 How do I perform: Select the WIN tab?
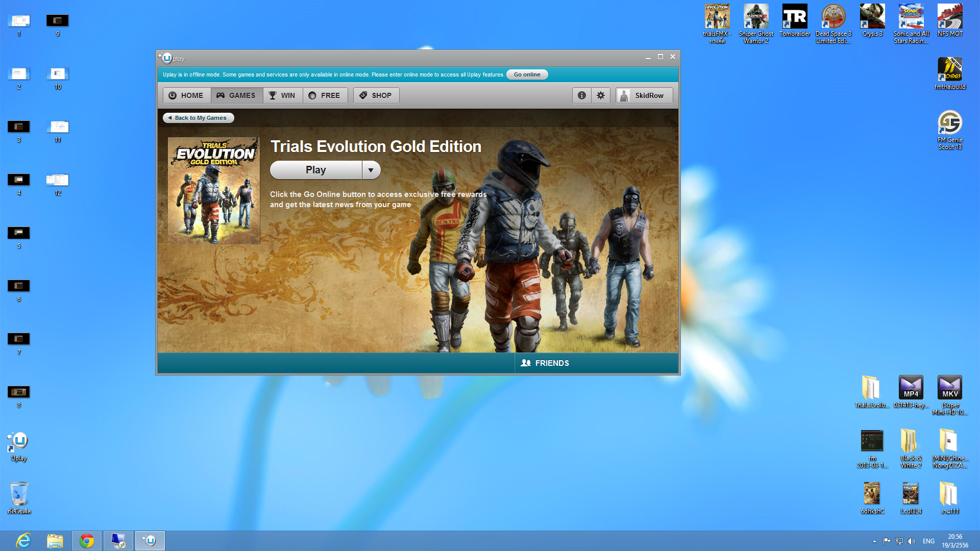[282, 95]
